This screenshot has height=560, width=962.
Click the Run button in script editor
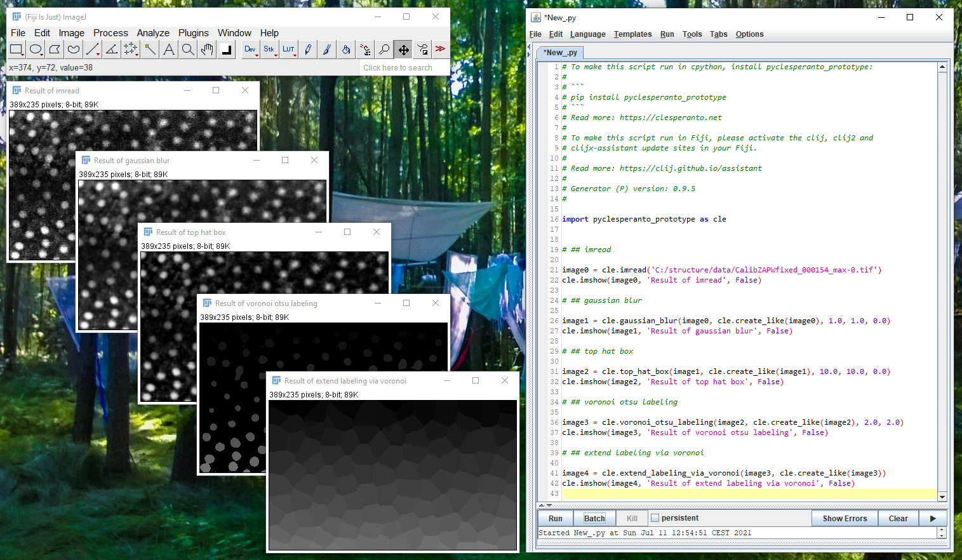point(556,519)
